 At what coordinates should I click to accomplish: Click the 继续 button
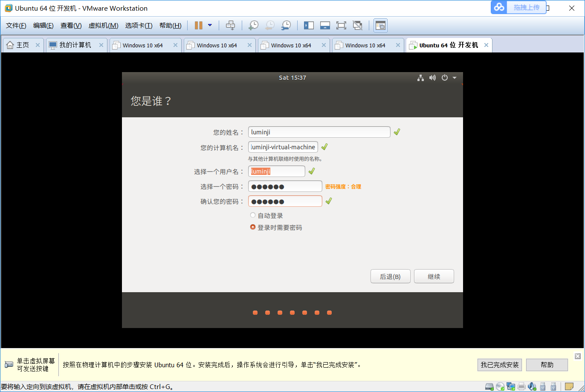(x=434, y=276)
